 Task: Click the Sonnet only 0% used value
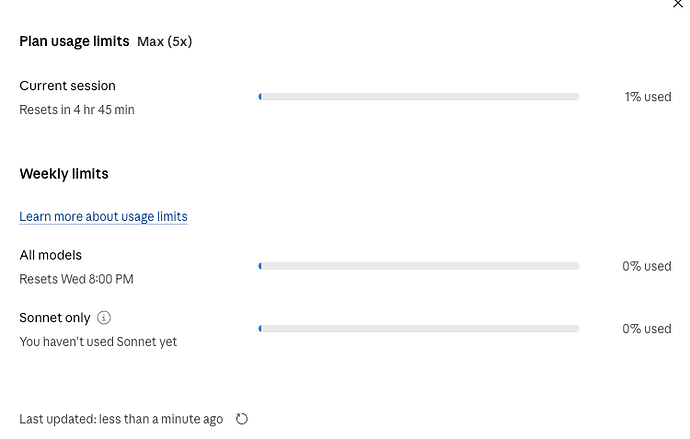(x=647, y=329)
